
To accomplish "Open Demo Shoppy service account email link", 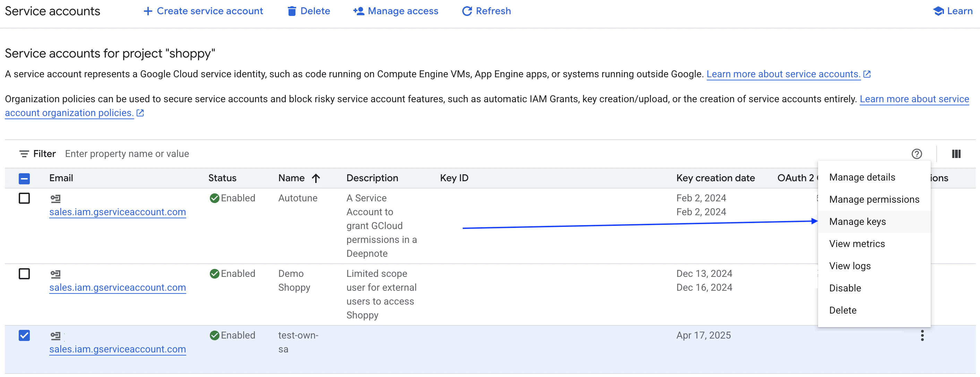I will click(x=118, y=288).
